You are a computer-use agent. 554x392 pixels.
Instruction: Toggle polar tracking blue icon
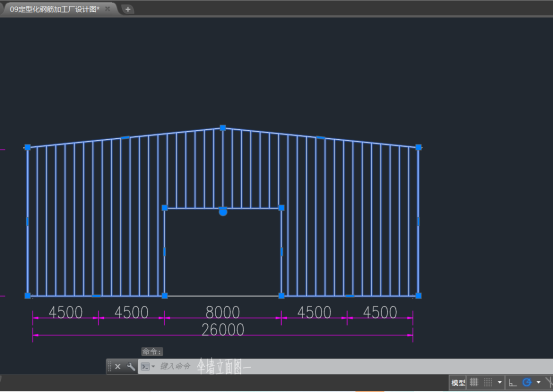527,382
